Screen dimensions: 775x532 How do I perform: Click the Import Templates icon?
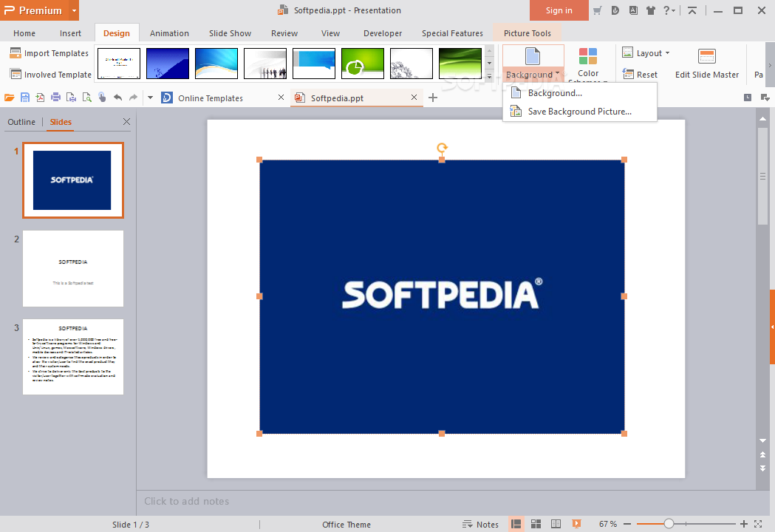pos(16,53)
